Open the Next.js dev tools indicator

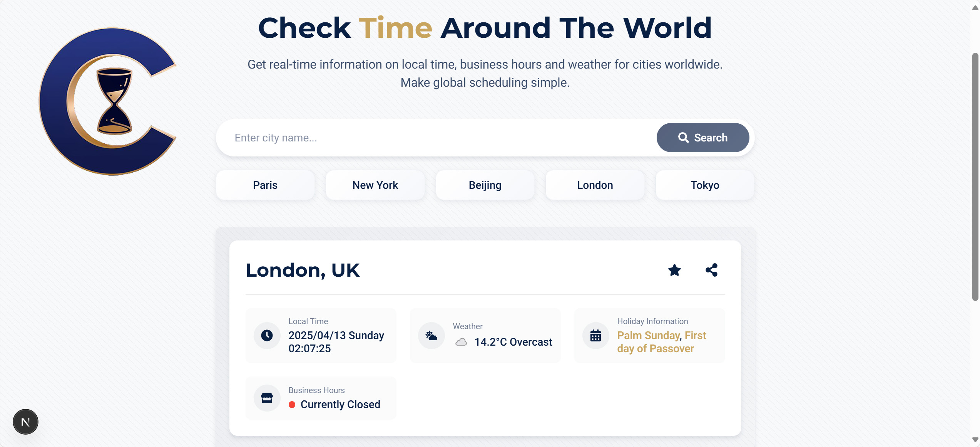pos(25,422)
